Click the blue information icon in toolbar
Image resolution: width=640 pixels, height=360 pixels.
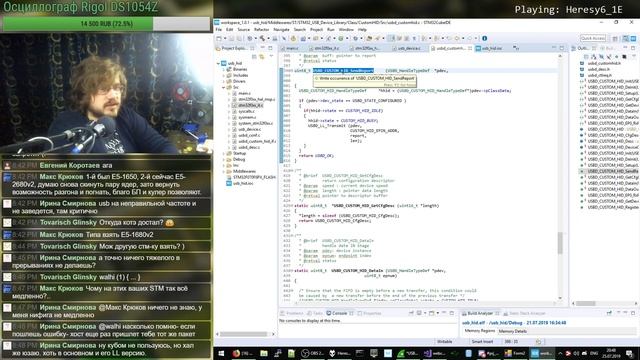point(484,38)
